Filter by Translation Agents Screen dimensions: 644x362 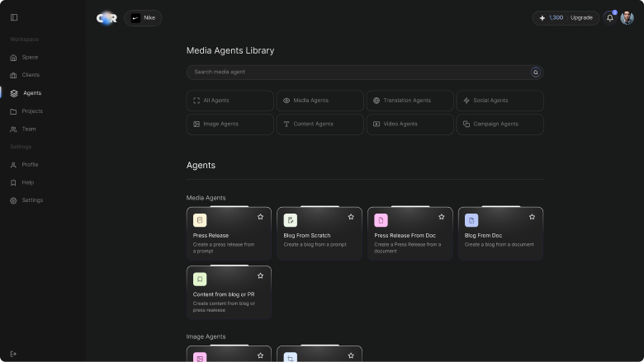pos(410,101)
